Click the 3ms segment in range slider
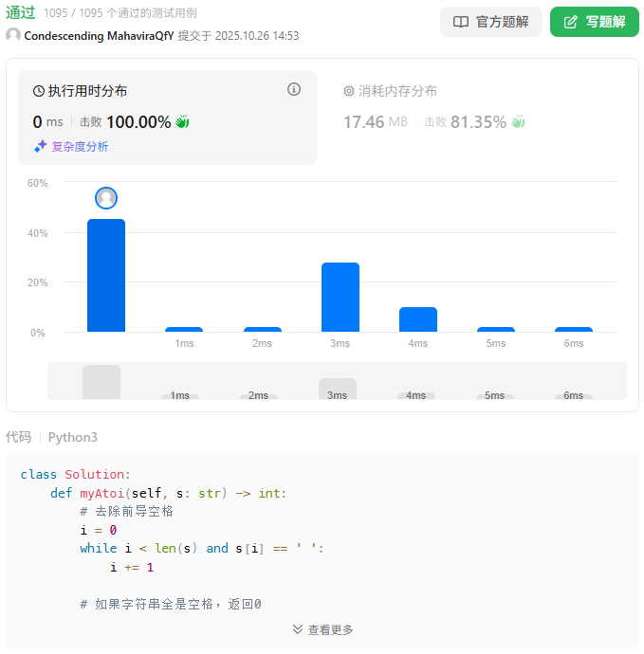The height and width of the screenshot is (654, 644). point(337,389)
